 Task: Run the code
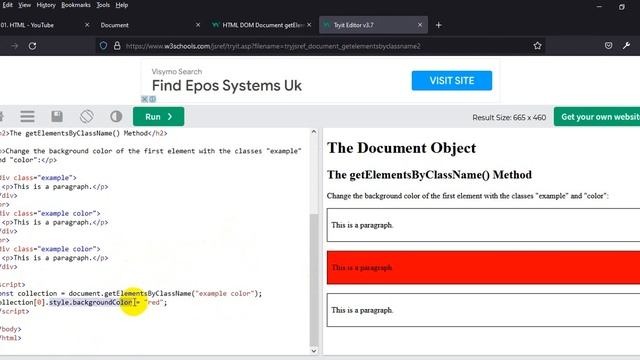coord(158,117)
